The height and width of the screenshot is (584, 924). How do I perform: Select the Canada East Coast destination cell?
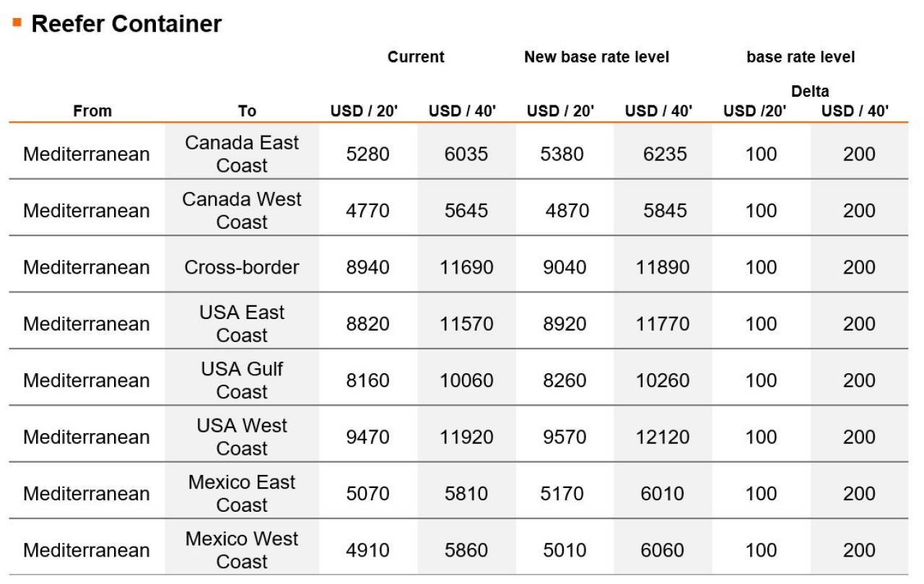[x=242, y=154]
